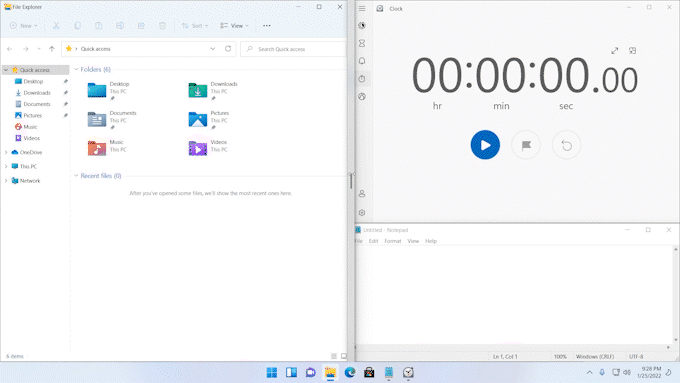Click the keep-on-top icon in Clock
This screenshot has height=383, width=680.
point(632,51)
